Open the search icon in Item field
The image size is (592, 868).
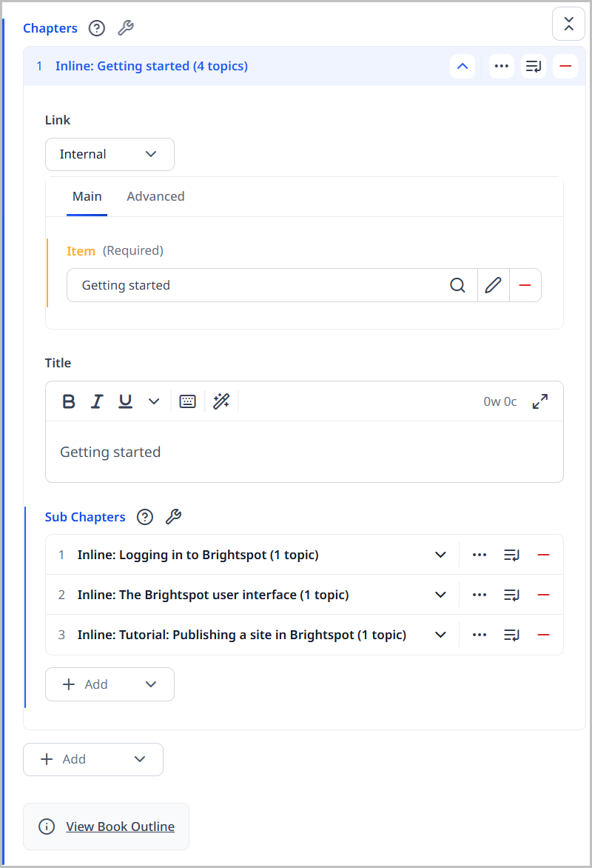[x=458, y=285]
